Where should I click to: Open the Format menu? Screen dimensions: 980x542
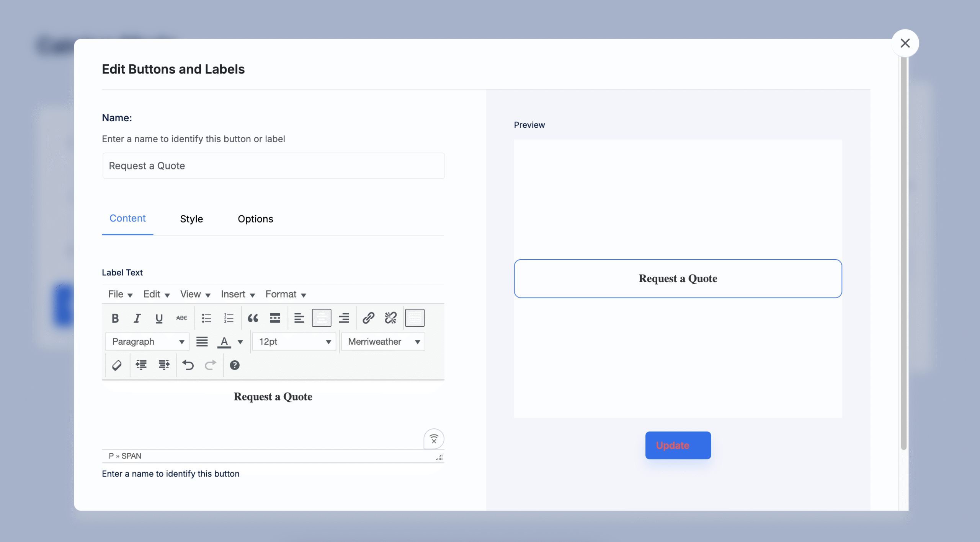(x=286, y=294)
